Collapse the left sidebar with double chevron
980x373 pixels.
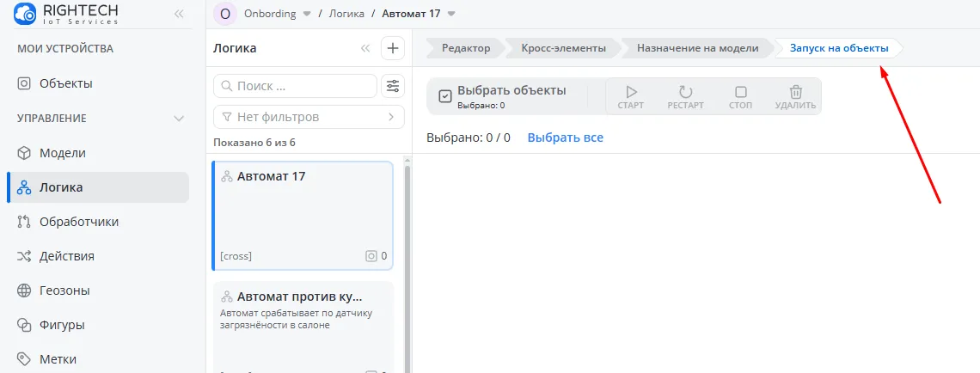tap(179, 14)
